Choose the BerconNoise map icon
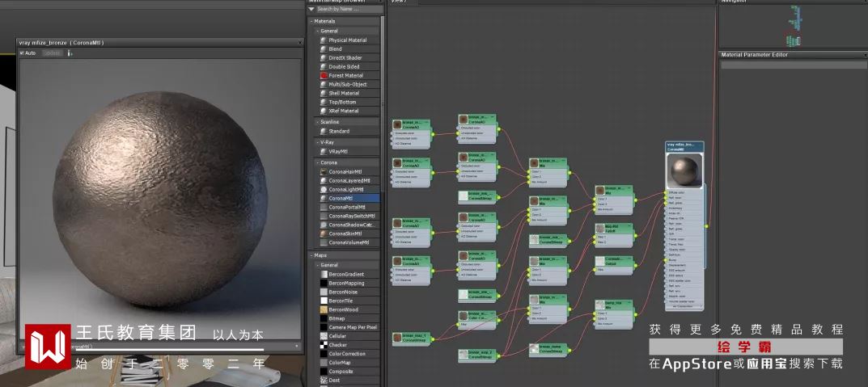 point(324,292)
